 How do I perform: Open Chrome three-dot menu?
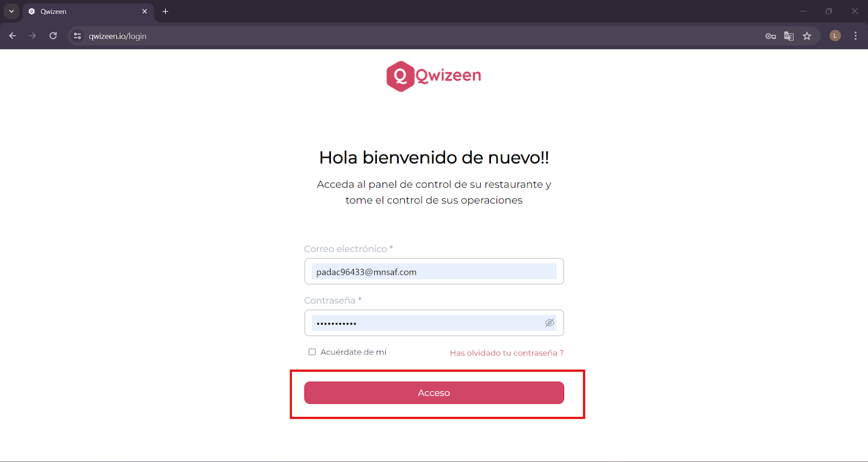point(856,36)
